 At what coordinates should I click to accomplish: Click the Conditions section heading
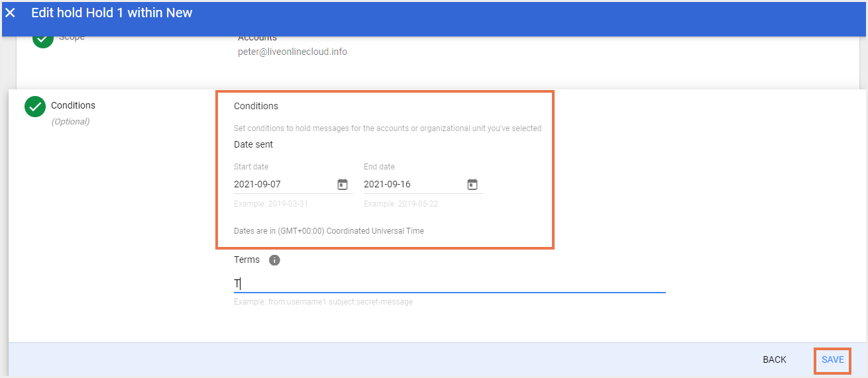256,106
